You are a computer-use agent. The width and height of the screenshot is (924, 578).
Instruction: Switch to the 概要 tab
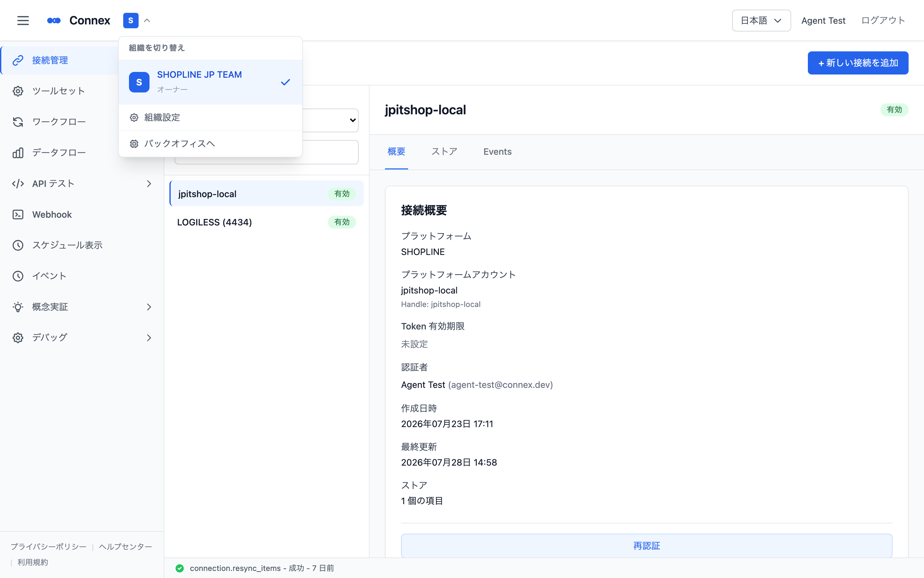click(396, 152)
